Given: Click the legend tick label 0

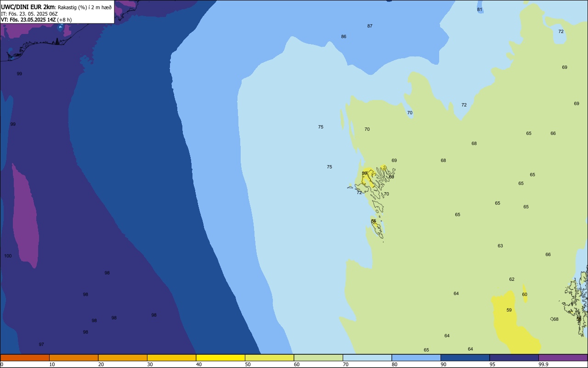Looking at the screenshot, I should click(2, 364).
